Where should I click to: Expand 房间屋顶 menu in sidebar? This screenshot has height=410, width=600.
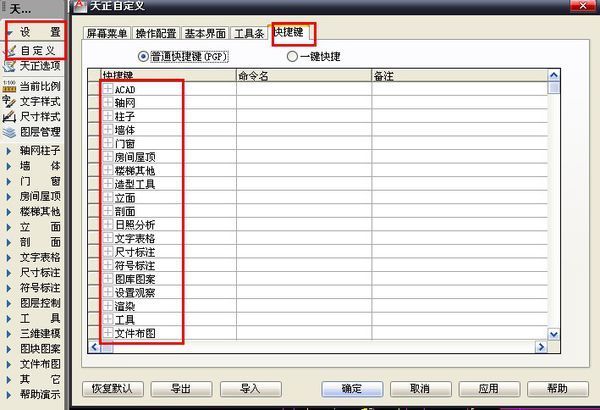pyautogui.click(x=9, y=196)
